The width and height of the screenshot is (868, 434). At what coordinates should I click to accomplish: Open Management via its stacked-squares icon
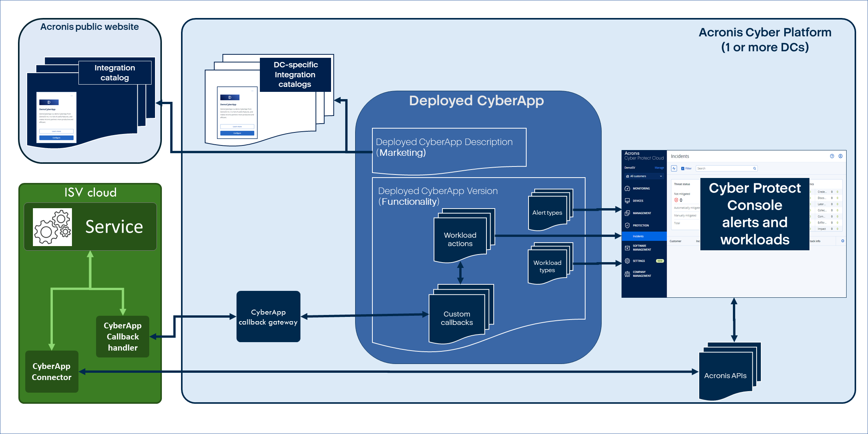point(627,213)
